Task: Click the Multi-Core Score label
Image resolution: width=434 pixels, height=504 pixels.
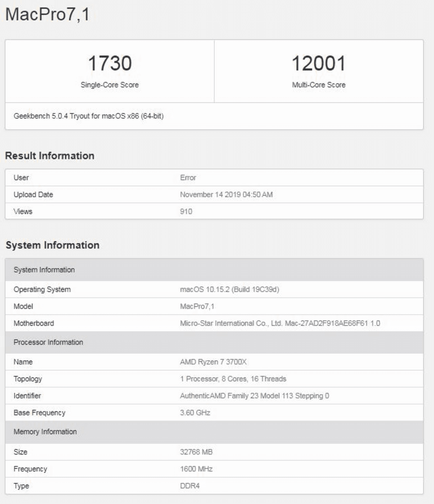Action: pyautogui.click(x=319, y=85)
